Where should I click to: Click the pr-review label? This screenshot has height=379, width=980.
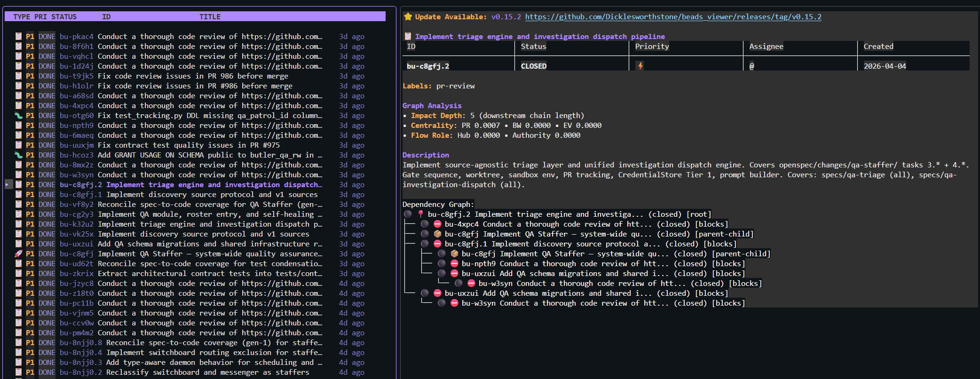[455, 86]
